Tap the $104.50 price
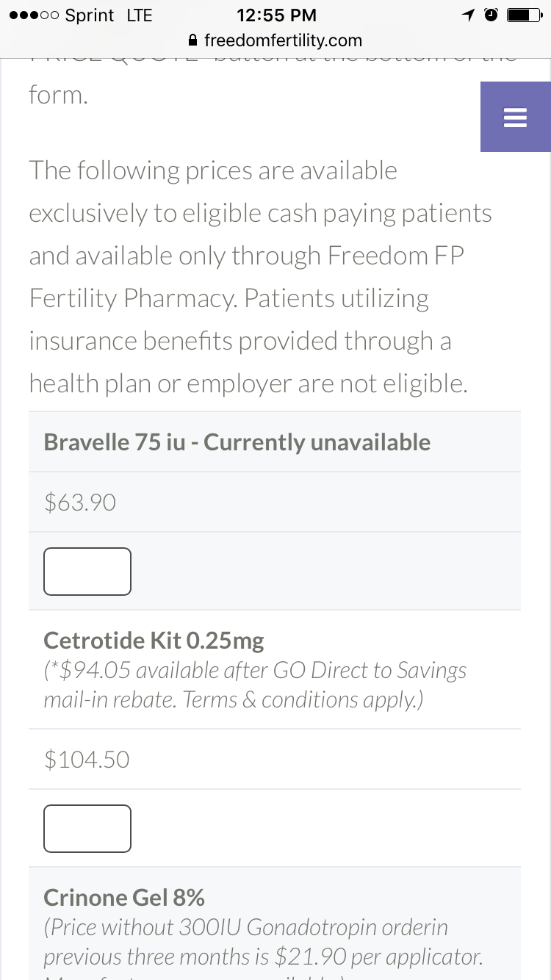Viewport: 551px width, 980px height. point(87,760)
